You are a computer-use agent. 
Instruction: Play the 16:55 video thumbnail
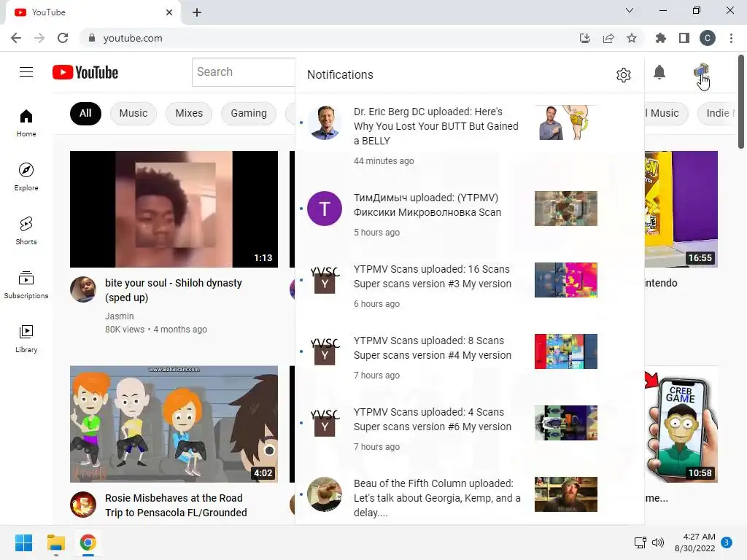click(681, 209)
